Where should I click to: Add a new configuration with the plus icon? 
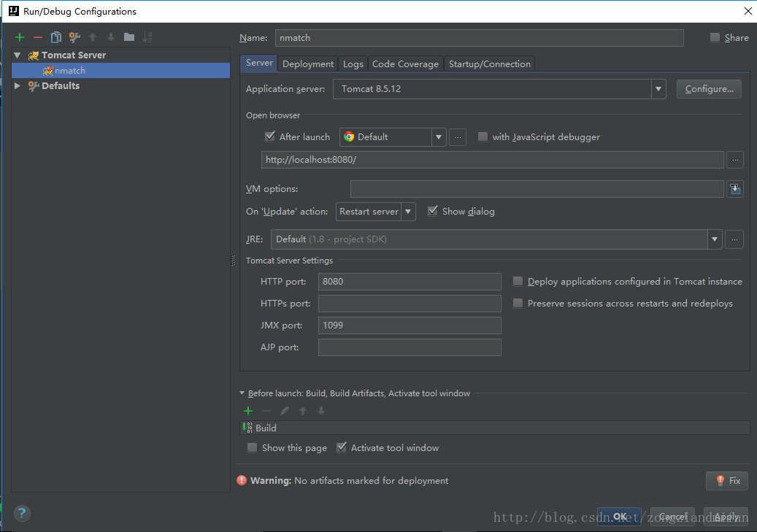pos(20,37)
